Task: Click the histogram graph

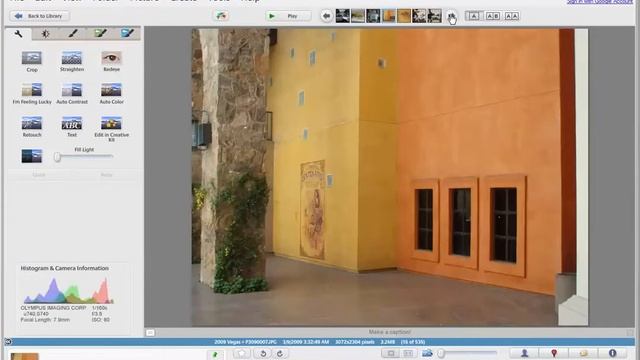Action: 68,290
